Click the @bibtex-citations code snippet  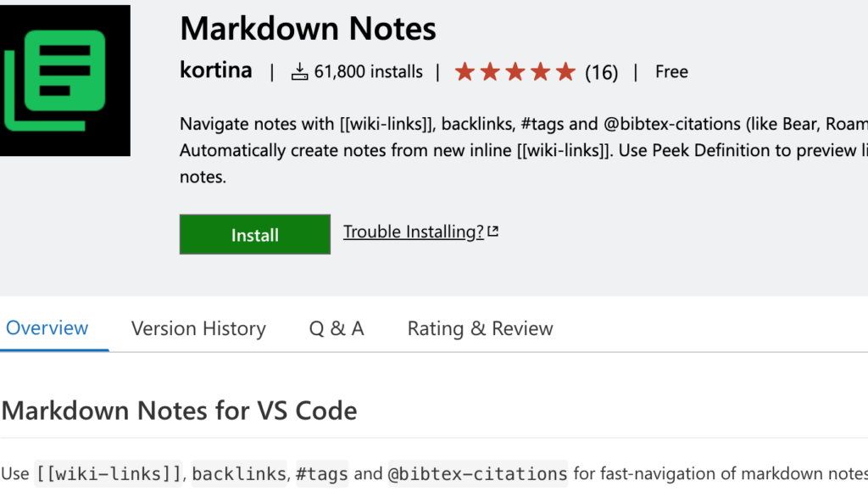coord(477,473)
